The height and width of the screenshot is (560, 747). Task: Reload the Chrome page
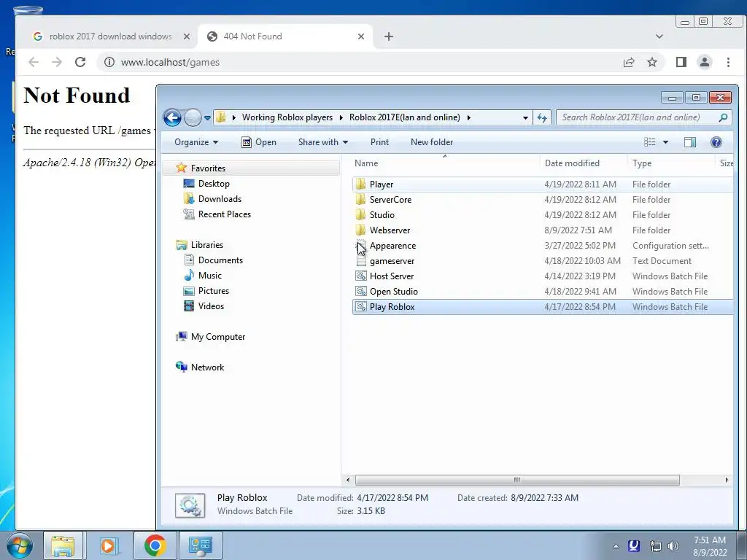click(80, 62)
